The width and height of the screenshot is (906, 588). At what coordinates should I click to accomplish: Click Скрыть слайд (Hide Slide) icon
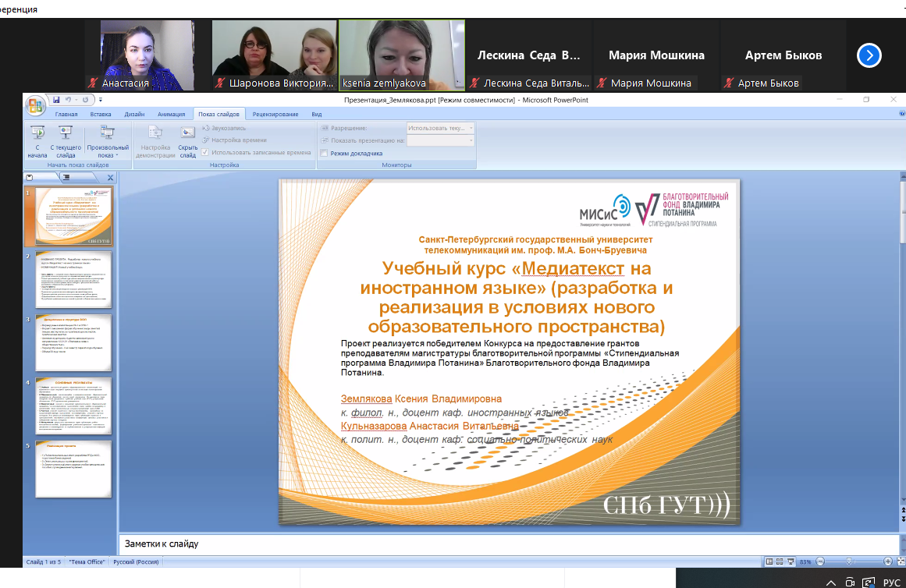pos(187,141)
